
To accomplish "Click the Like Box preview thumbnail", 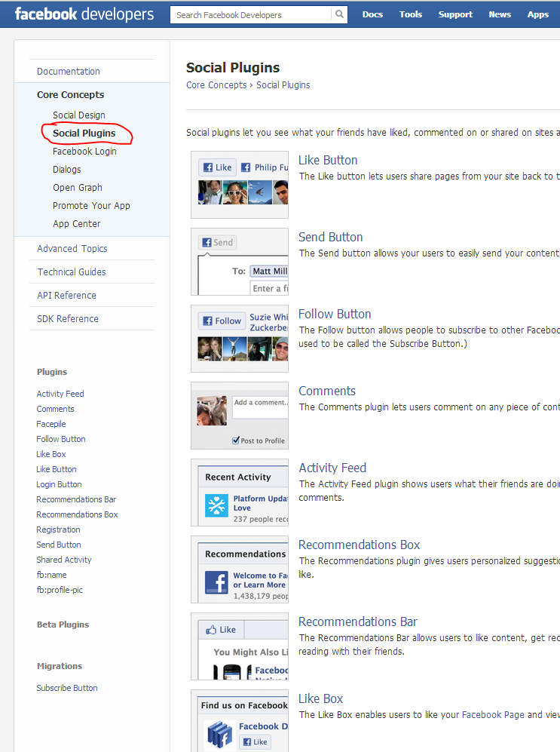I will (x=240, y=721).
